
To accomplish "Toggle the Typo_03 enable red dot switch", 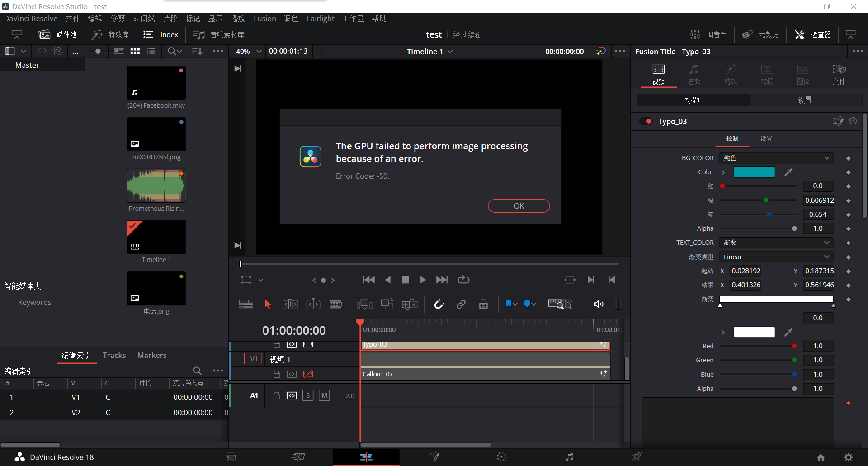I will tap(646, 121).
